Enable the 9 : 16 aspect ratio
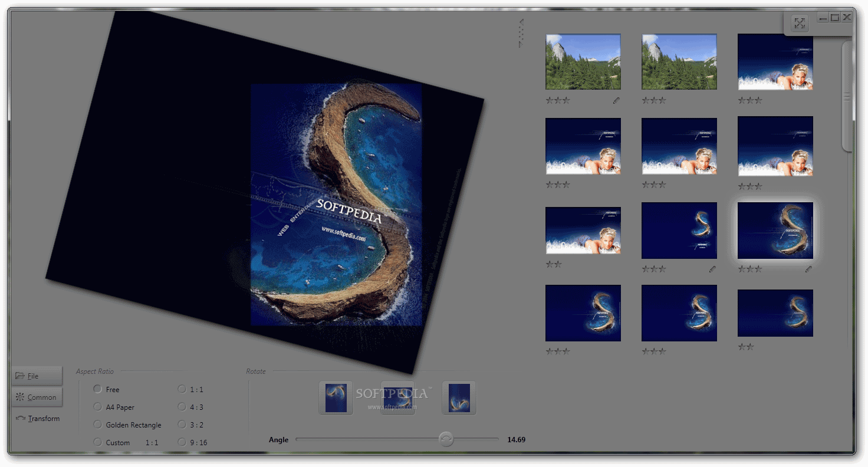The width and height of the screenshot is (868, 467). [x=193, y=442]
